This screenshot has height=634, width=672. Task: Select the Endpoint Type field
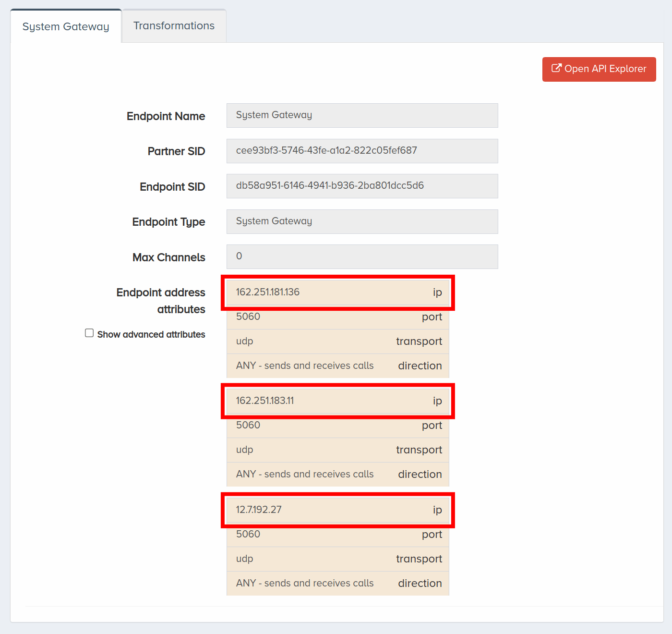[362, 221]
